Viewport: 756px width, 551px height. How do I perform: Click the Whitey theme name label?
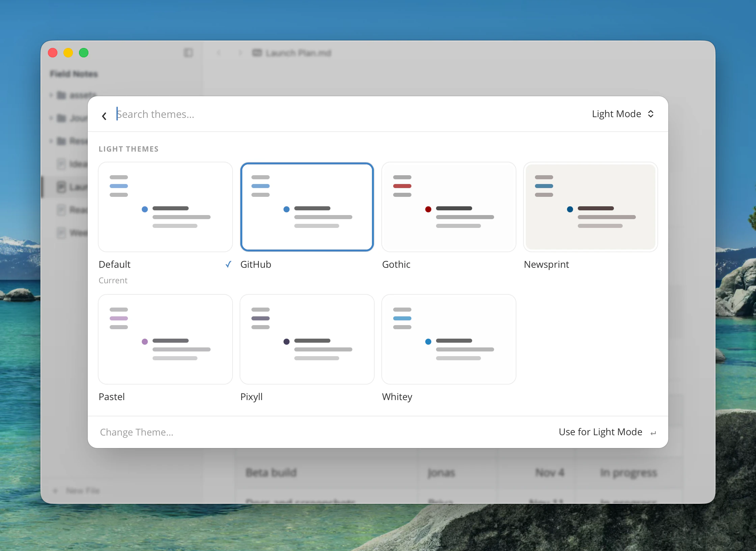tap(397, 397)
